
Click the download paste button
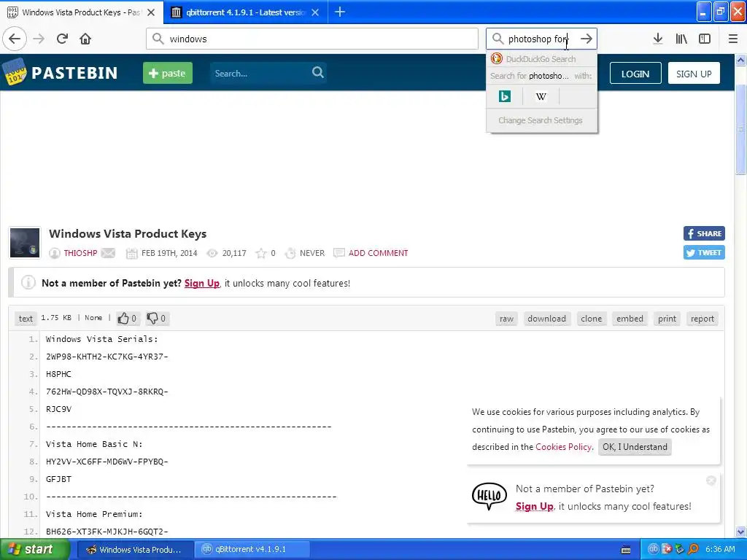pyautogui.click(x=546, y=319)
